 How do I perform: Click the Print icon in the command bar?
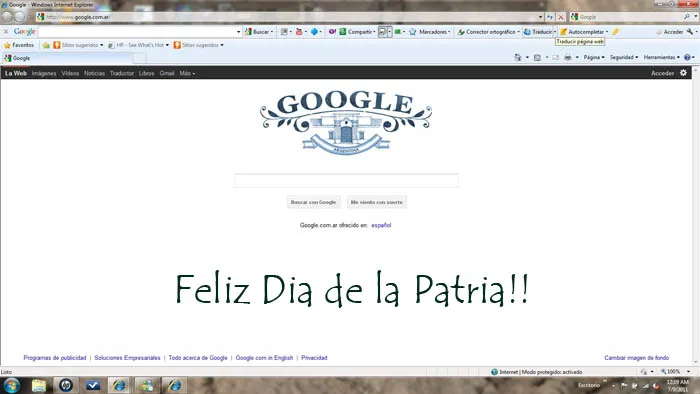tap(567, 57)
